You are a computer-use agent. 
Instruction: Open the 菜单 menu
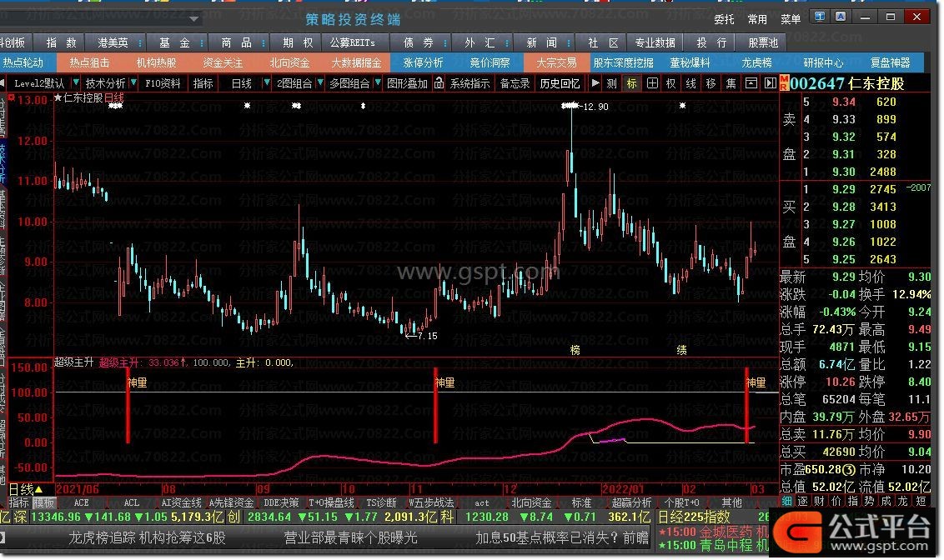pos(791,19)
